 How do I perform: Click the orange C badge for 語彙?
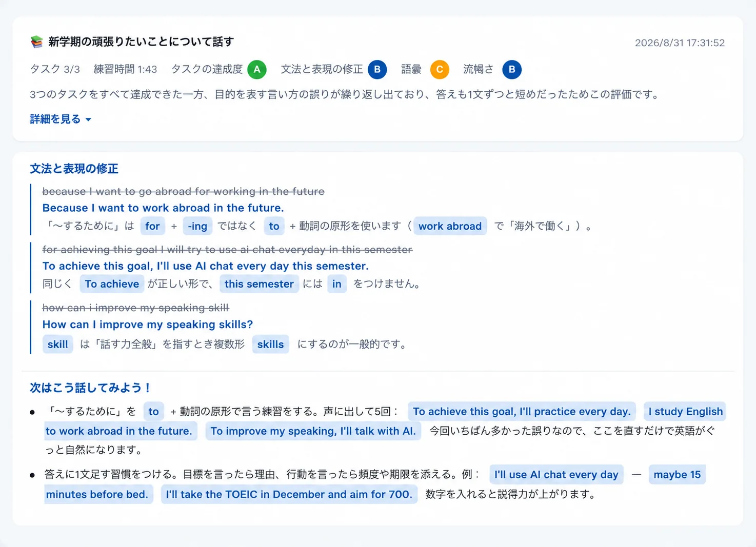[440, 69]
